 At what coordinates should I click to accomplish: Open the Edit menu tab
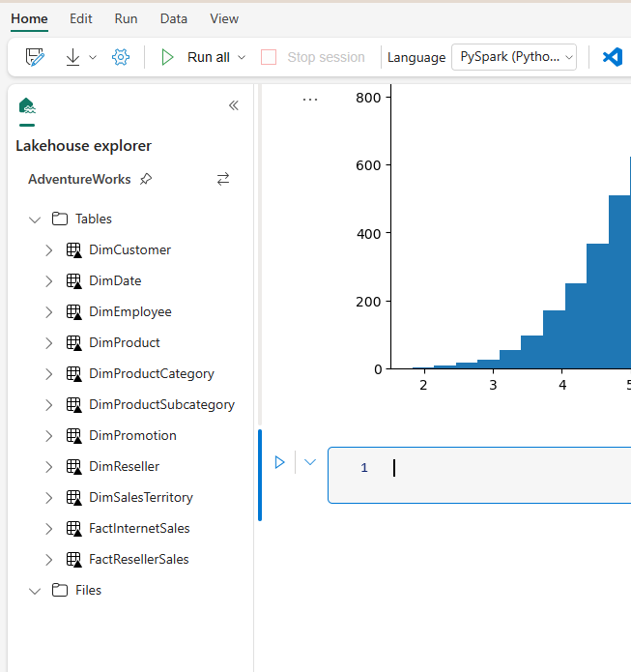click(81, 18)
